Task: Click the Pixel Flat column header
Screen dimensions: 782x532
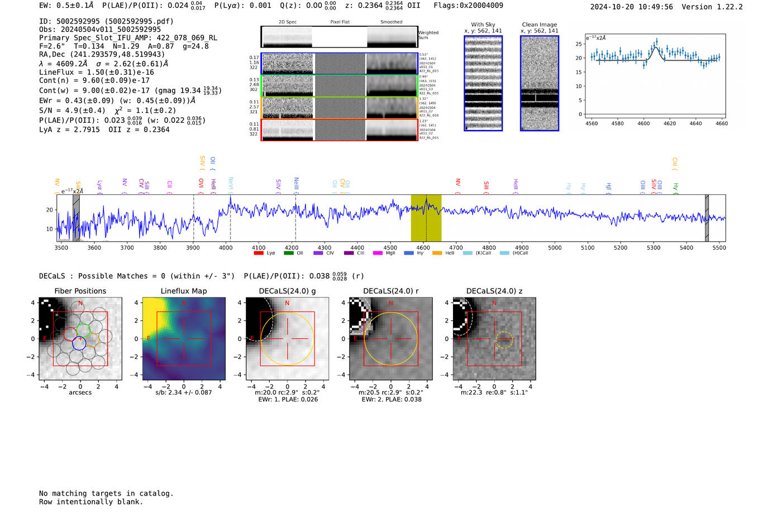Action: tap(340, 22)
